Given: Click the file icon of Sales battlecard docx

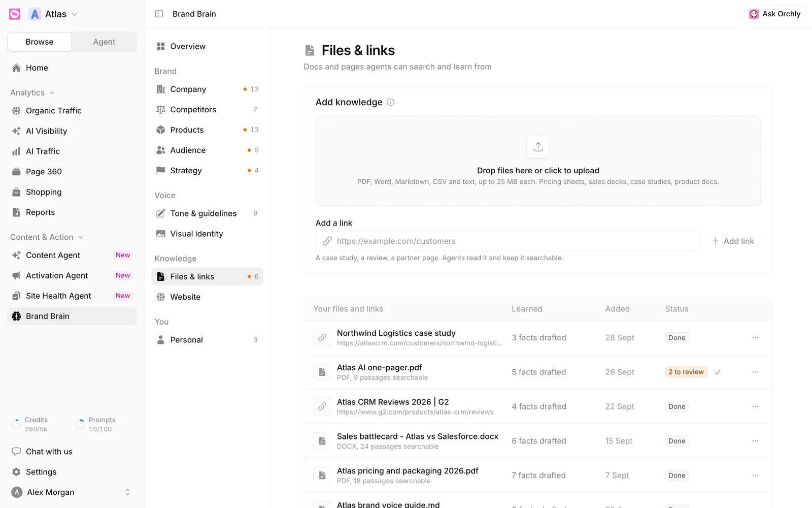Looking at the screenshot, I should point(322,441).
